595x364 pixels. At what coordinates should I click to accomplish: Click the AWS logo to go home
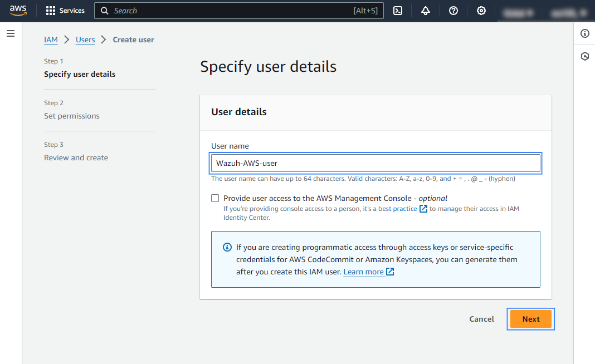click(18, 10)
